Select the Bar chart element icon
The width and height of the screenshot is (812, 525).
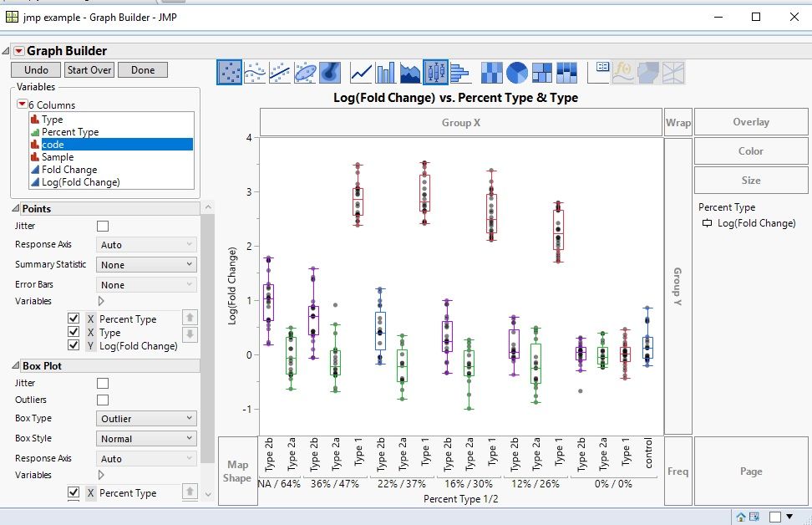pos(386,73)
